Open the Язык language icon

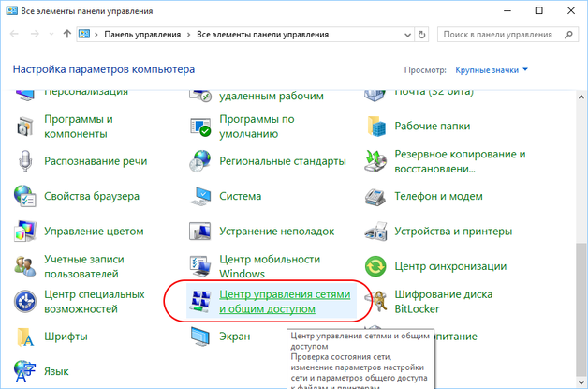26,370
